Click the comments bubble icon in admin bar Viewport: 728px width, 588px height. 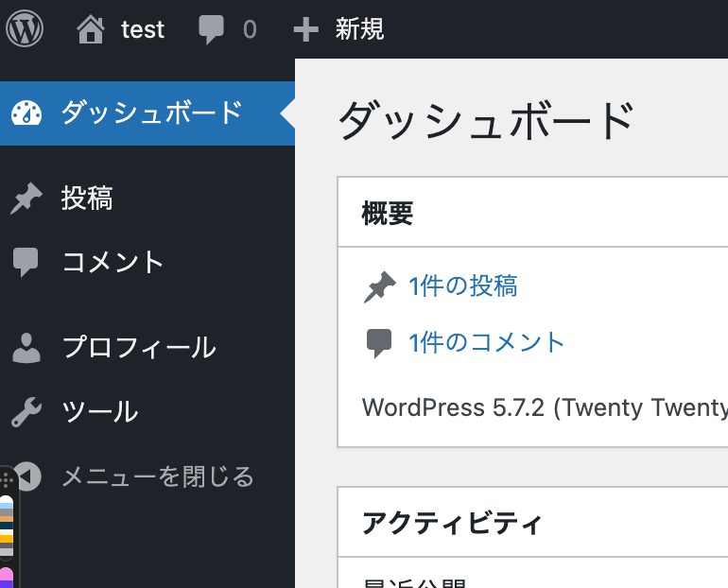211,29
